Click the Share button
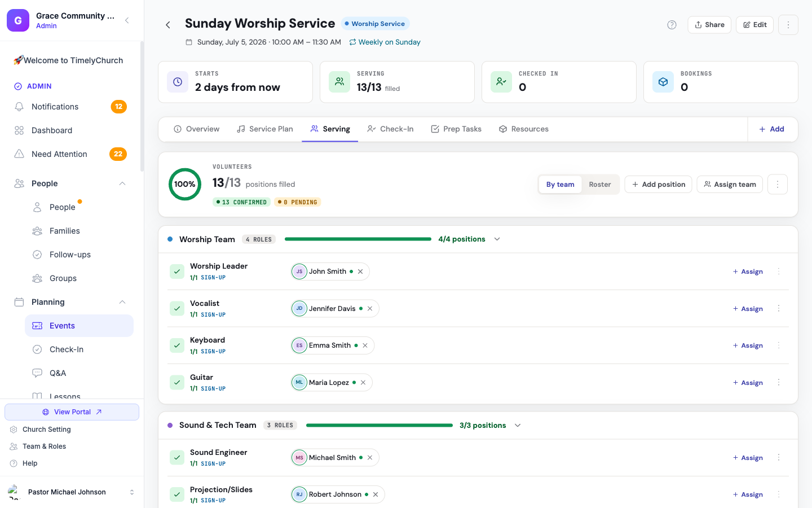 pos(709,25)
